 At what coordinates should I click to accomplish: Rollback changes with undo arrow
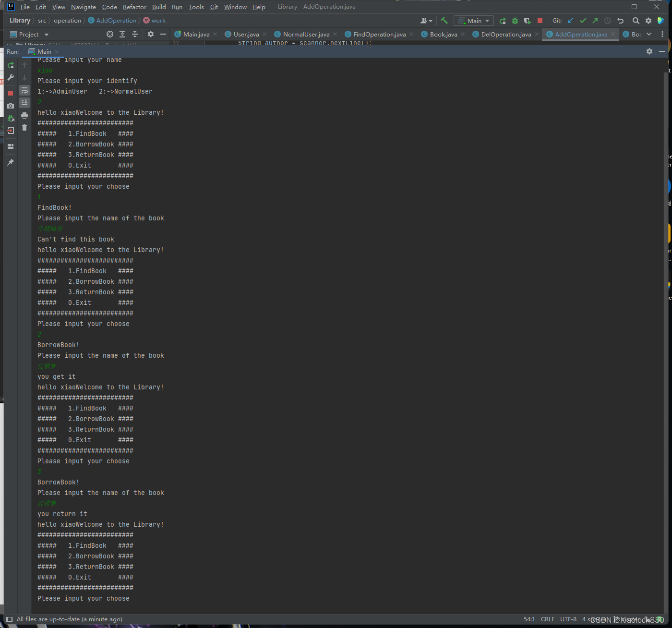click(x=620, y=21)
